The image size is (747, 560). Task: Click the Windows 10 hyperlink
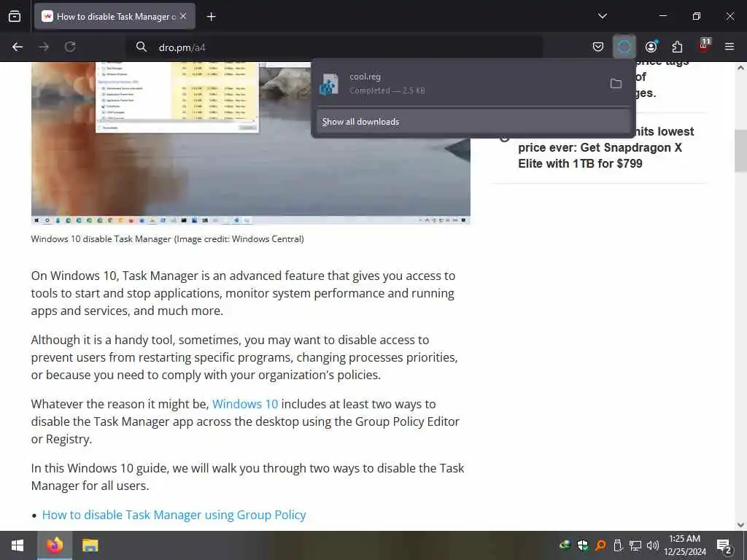(245, 404)
